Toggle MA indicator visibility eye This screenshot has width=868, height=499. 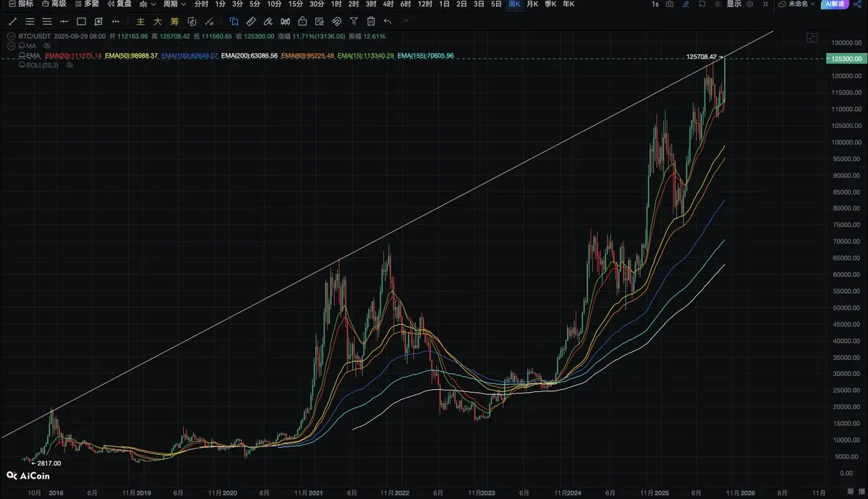coord(46,46)
